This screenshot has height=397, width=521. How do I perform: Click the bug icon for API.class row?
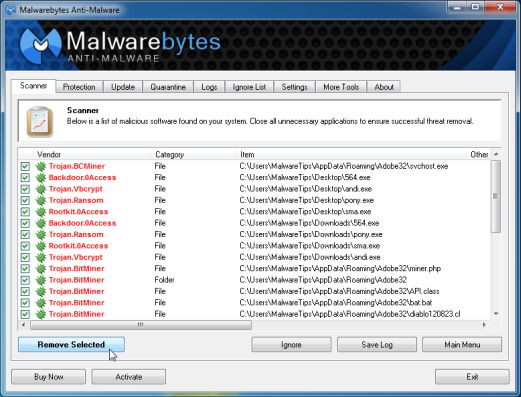41,291
